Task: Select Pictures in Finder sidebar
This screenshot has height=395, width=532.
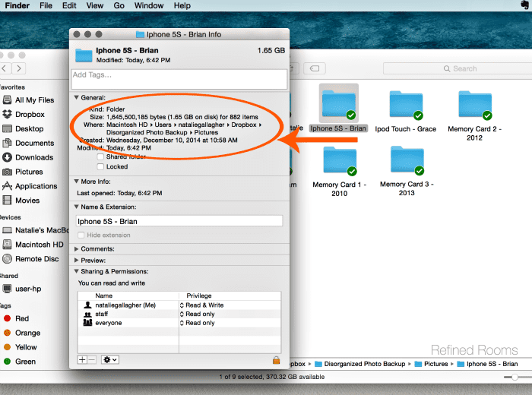Action: pyautogui.click(x=23, y=172)
